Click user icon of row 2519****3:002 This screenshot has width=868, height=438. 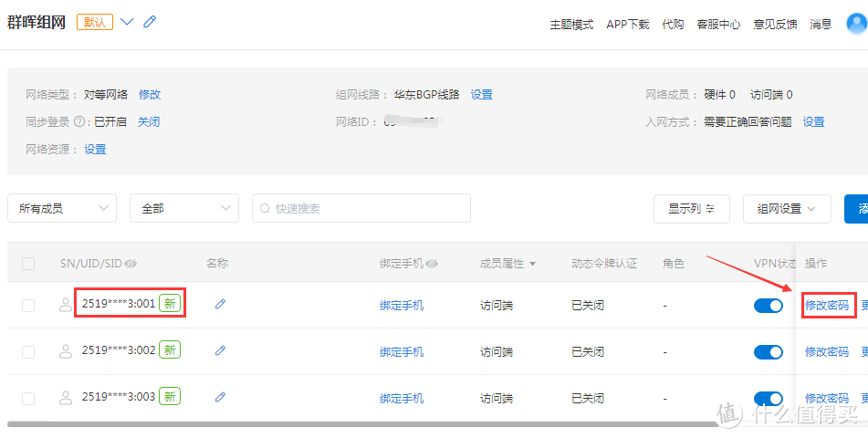[x=66, y=351]
